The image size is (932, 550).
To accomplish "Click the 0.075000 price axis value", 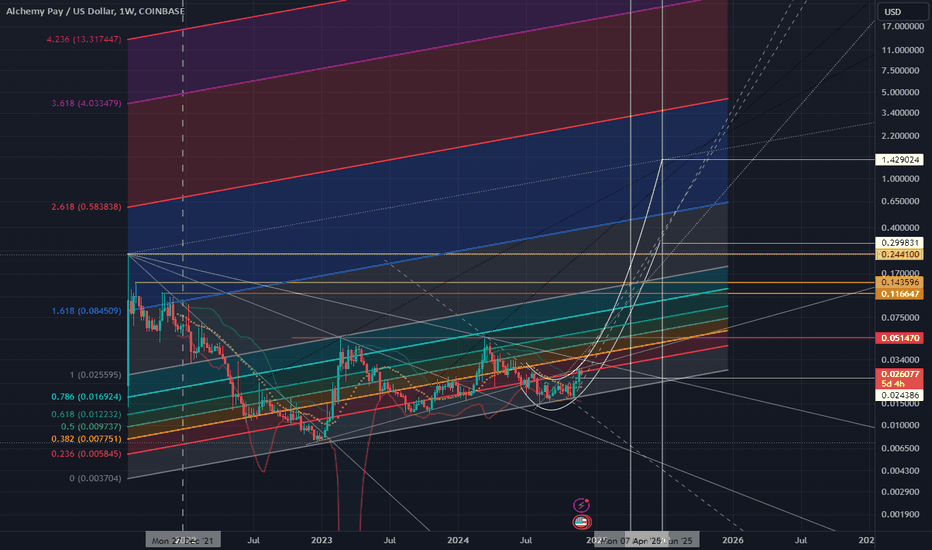I will point(902,318).
